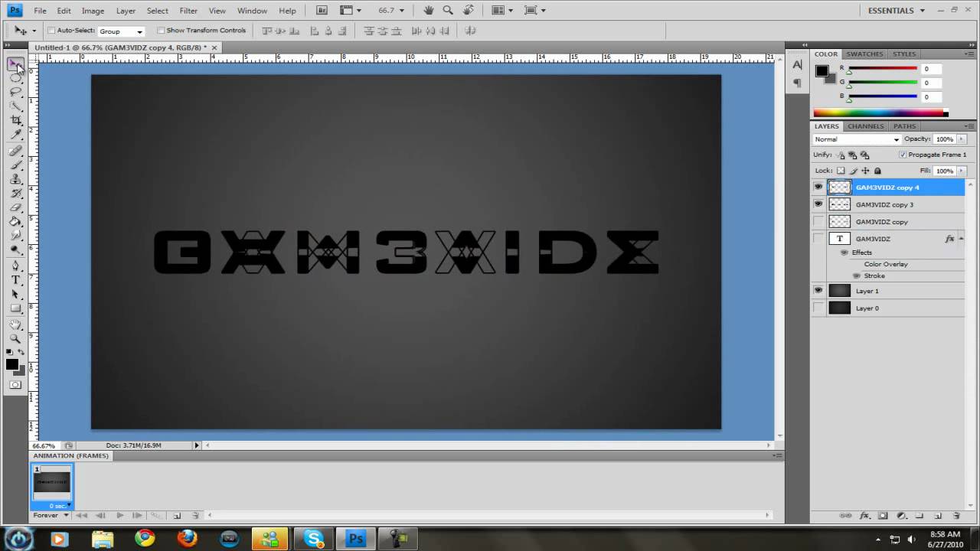Viewport: 980px width, 551px height.
Task: Select the Pen tool
Action: click(15, 266)
